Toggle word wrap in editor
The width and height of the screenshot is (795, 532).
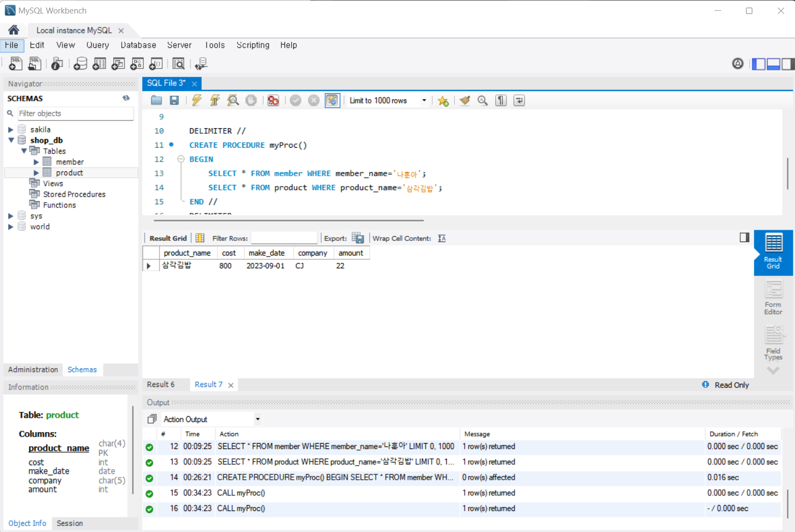[x=519, y=100]
